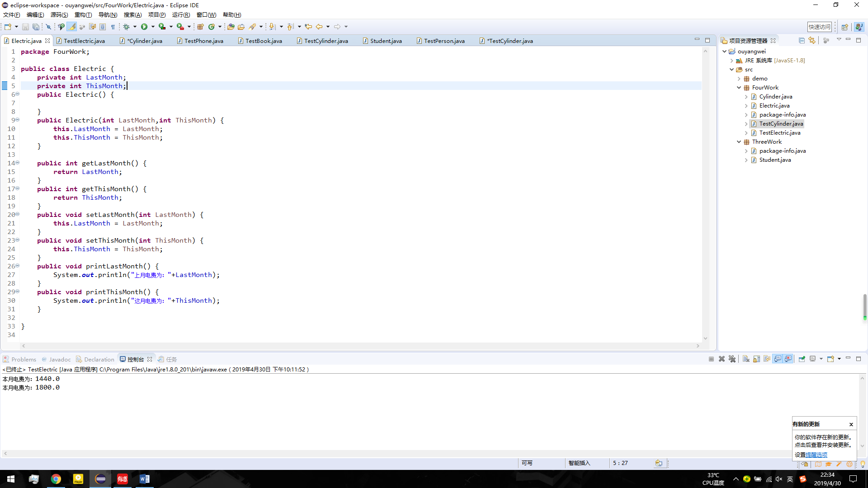This screenshot has height=488, width=868.
Task: Click Remove All Terminated Launches icon
Action: click(x=732, y=359)
